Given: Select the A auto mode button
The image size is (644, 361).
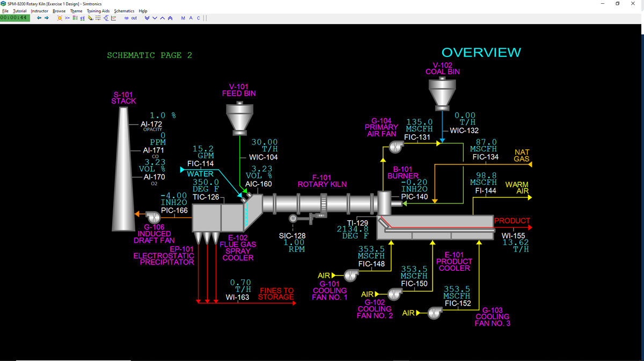Looking at the screenshot, I should 191,18.
